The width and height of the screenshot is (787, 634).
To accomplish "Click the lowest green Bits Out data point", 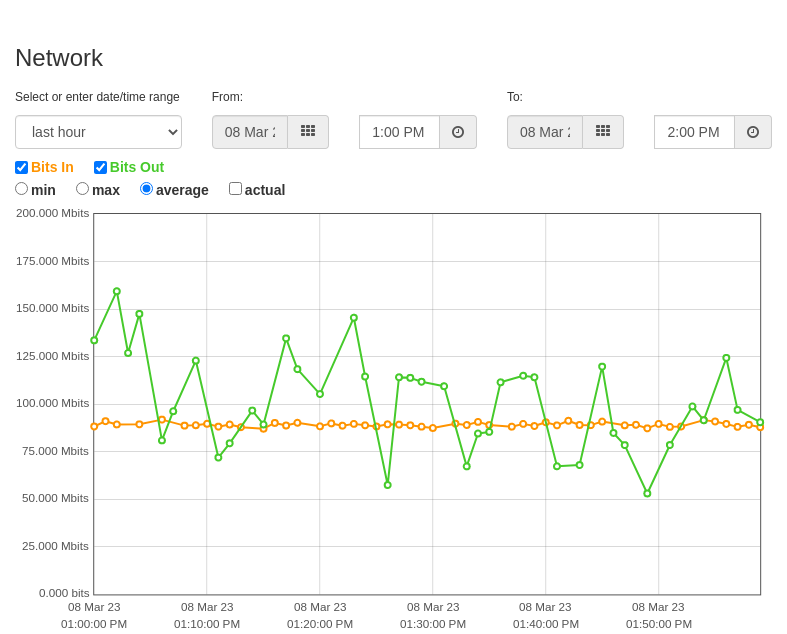I will pyautogui.click(x=647, y=493).
